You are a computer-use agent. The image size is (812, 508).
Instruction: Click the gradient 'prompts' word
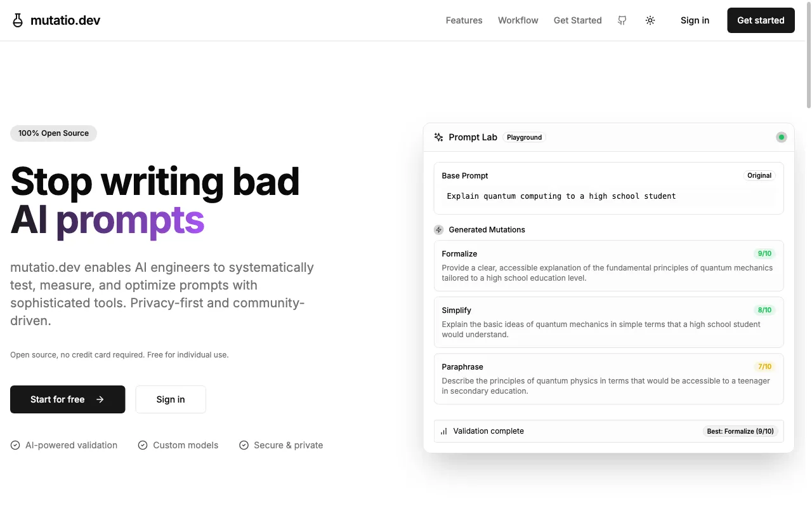coord(130,221)
